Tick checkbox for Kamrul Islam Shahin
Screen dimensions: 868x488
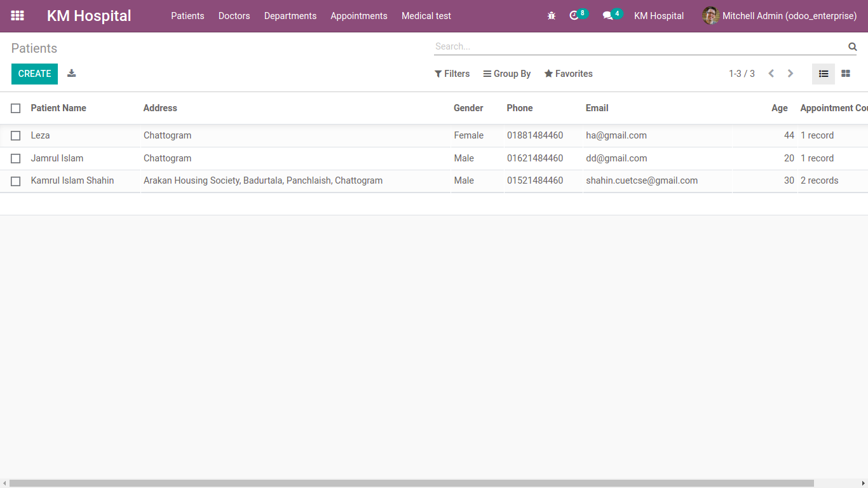click(16, 181)
